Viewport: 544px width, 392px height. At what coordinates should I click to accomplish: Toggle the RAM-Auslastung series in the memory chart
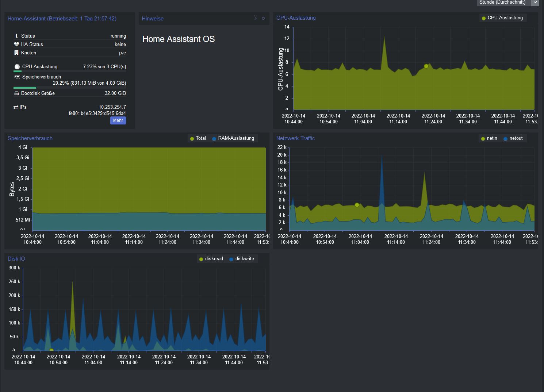pyautogui.click(x=233, y=138)
